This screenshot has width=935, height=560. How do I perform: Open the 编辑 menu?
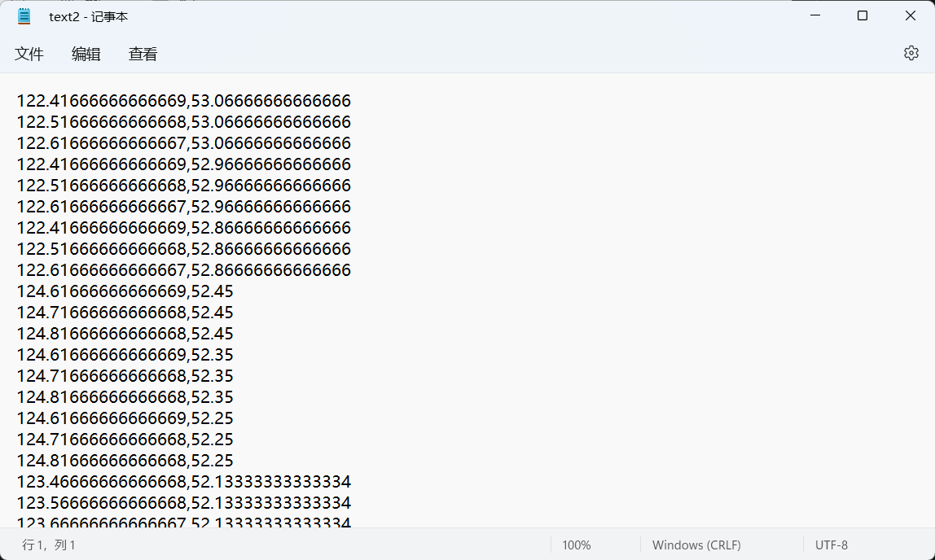86,55
